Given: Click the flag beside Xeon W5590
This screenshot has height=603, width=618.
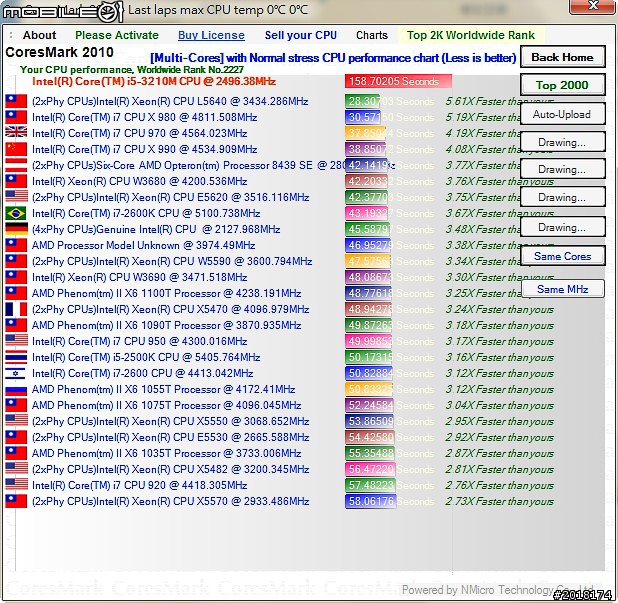Looking at the screenshot, I should click(16, 261).
